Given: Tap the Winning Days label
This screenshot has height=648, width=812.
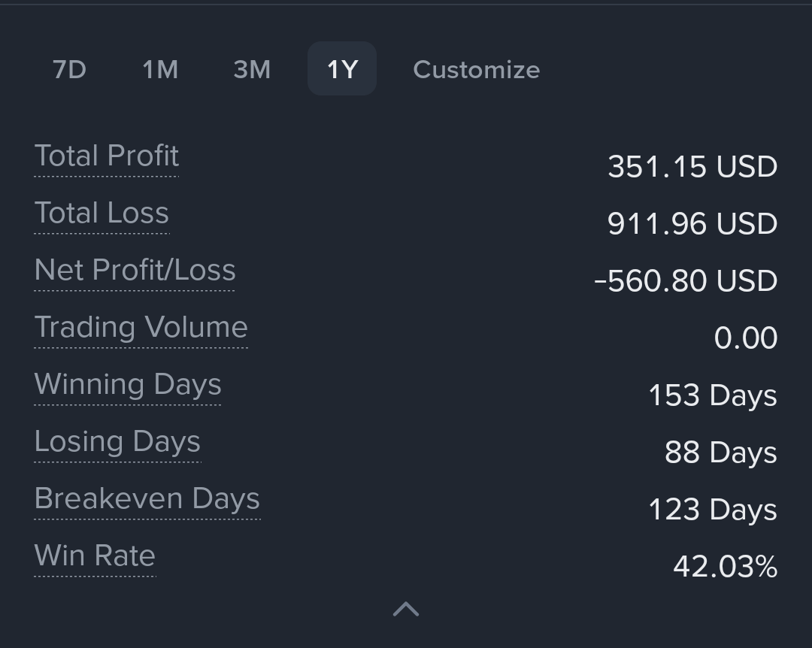Looking at the screenshot, I should point(128,385).
